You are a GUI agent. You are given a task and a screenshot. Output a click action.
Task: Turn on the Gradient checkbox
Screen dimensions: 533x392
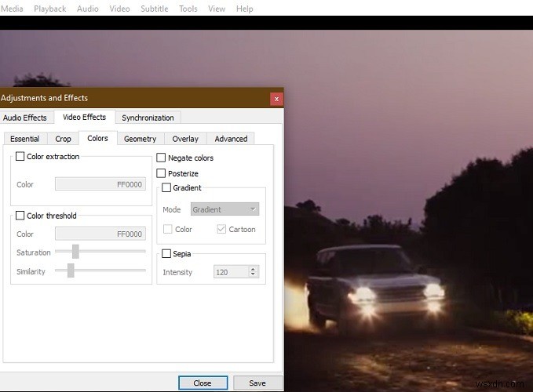pyautogui.click(x=166, y=188)
